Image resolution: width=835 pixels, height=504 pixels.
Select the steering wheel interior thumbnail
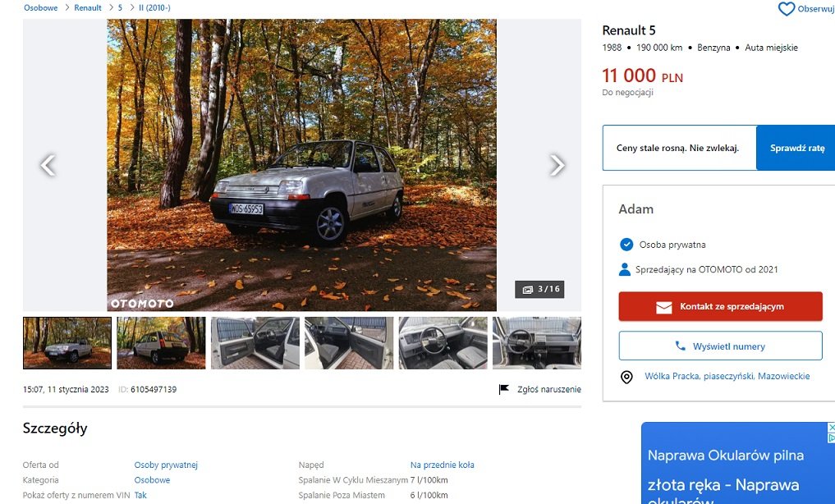tap(443, 343)
